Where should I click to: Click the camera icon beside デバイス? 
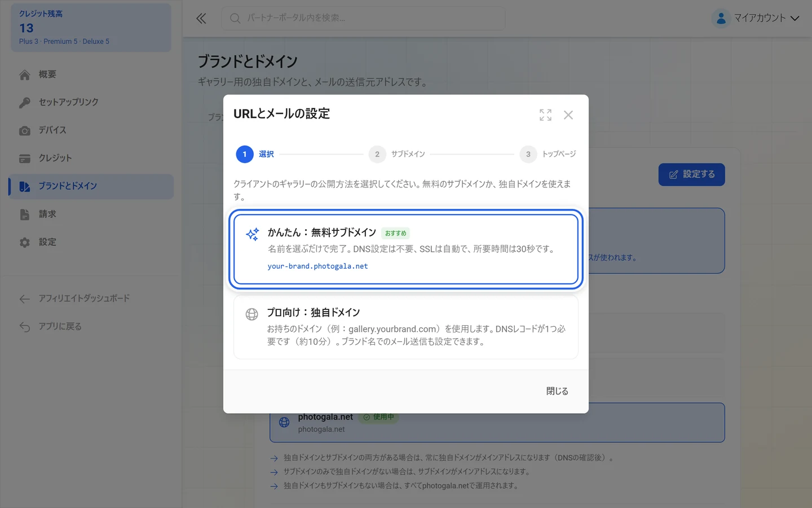pyautogui.click(x=24, y=130)
